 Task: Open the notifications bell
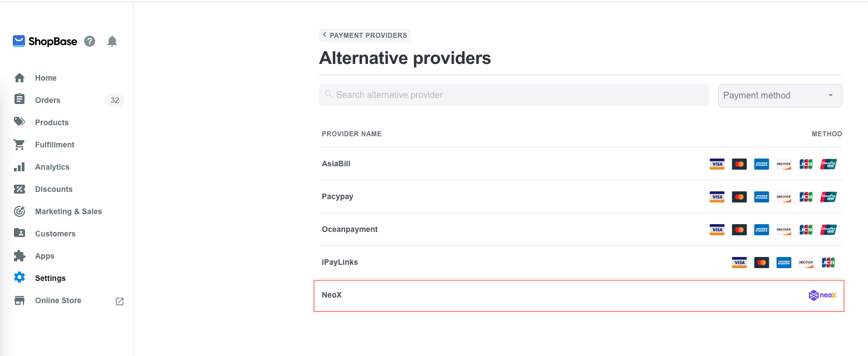click(112, 41)
